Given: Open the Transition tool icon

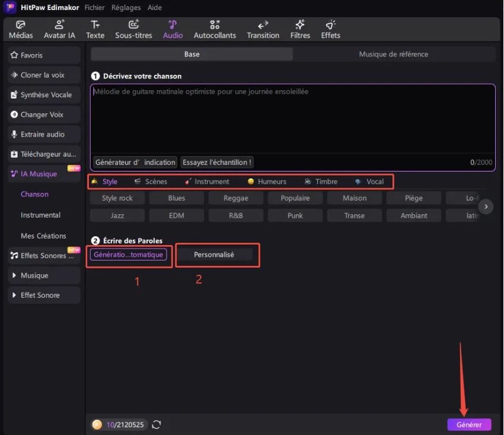Looking at the screenshot, I should coord(263,29).
